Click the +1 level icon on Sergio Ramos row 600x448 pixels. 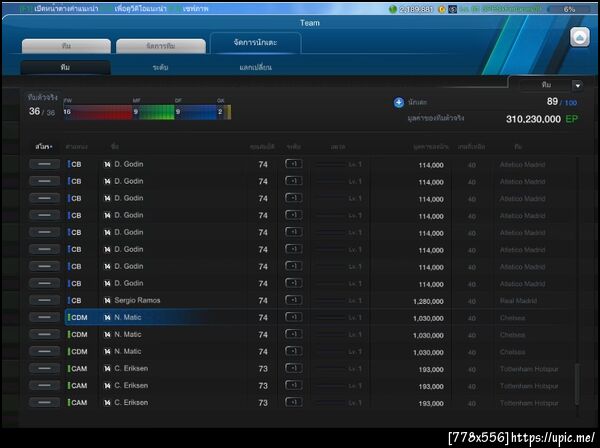tap(293, 300)
